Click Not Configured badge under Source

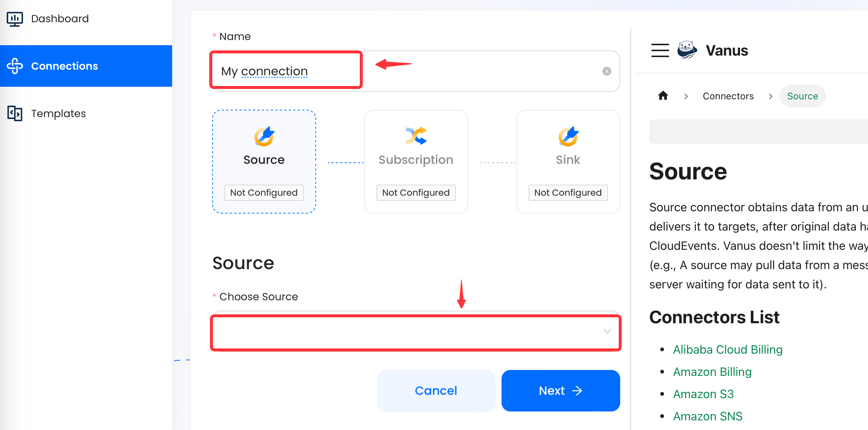click(264, 192)
